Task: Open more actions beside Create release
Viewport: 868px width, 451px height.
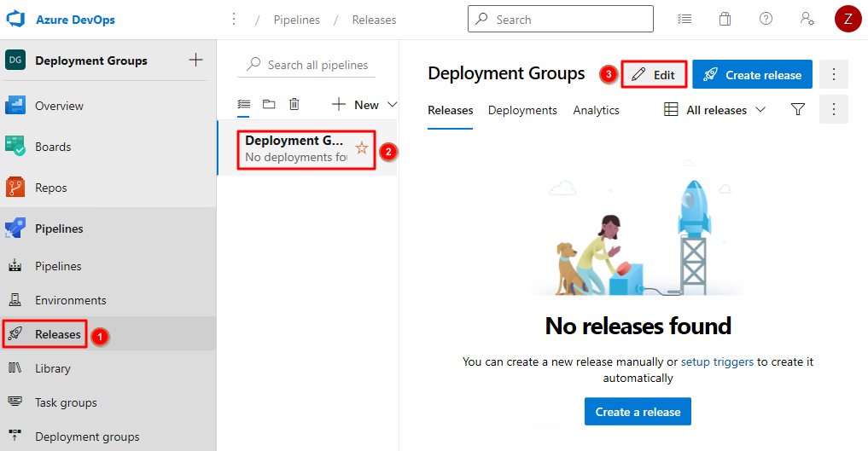Action: click(x=834, y=74)
